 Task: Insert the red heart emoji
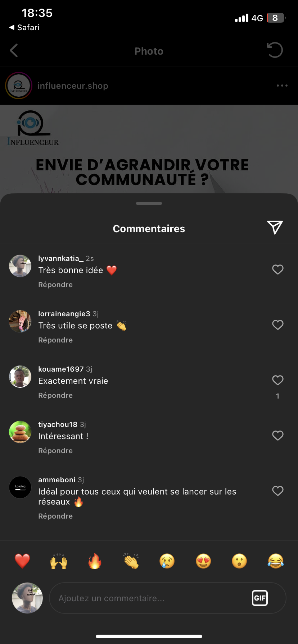[x=22, y=561]
